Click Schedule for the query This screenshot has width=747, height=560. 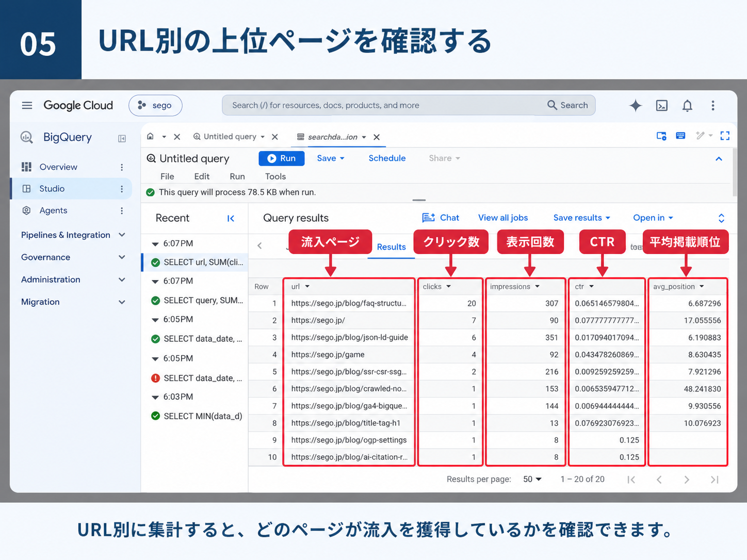[387, 158]
